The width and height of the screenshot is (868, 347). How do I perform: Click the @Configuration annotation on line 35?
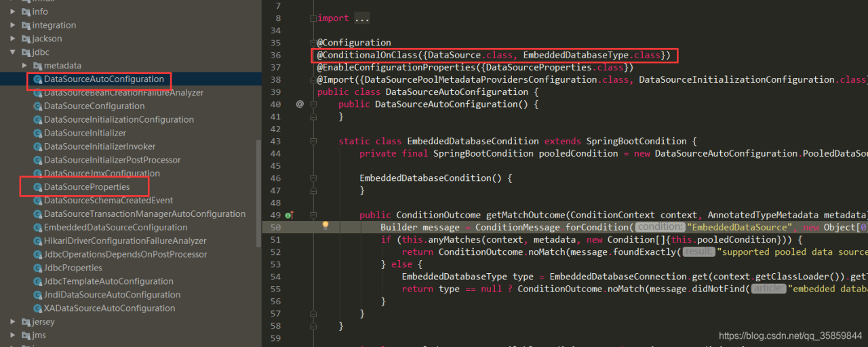coord(354,43)
